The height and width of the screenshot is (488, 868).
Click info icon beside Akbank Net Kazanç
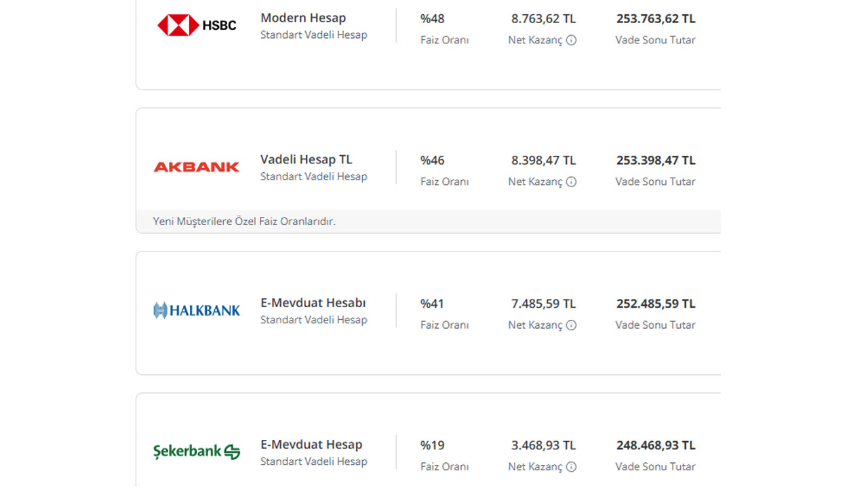pos(572,182)
